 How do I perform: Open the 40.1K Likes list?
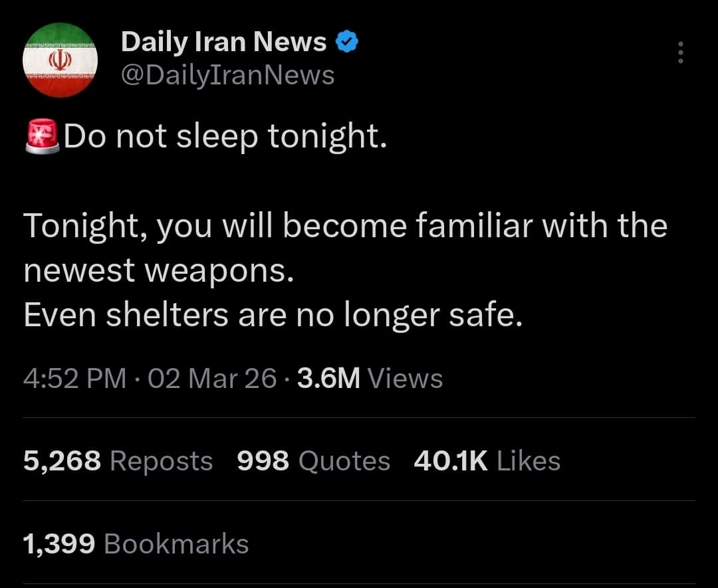[487, 460]
